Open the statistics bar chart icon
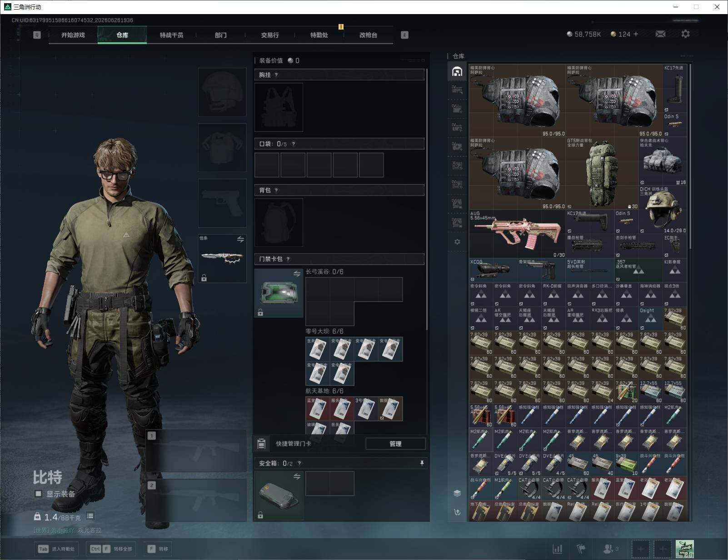 [x=558, y=549]
